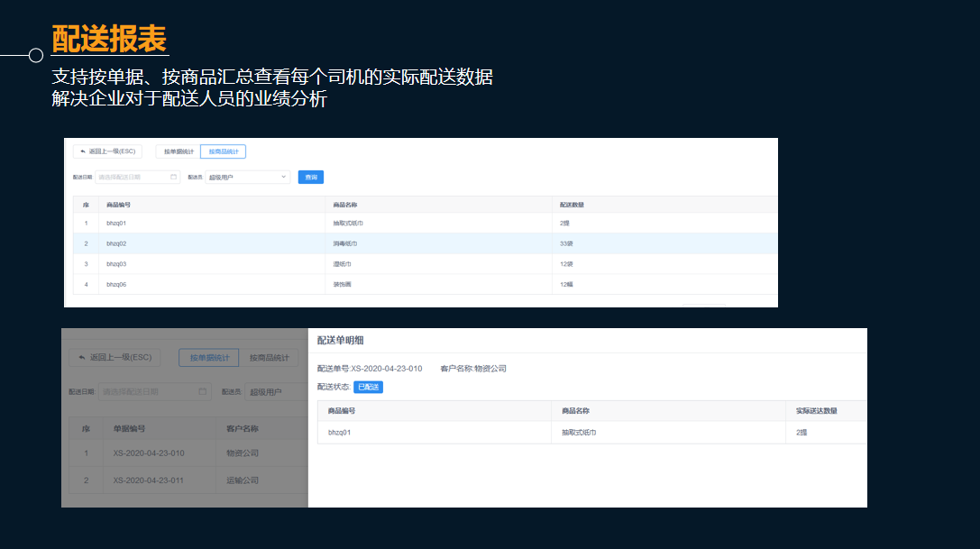
Task: Click the calendar icon in top 配送日期 field
Action: [x=174, y=177]
